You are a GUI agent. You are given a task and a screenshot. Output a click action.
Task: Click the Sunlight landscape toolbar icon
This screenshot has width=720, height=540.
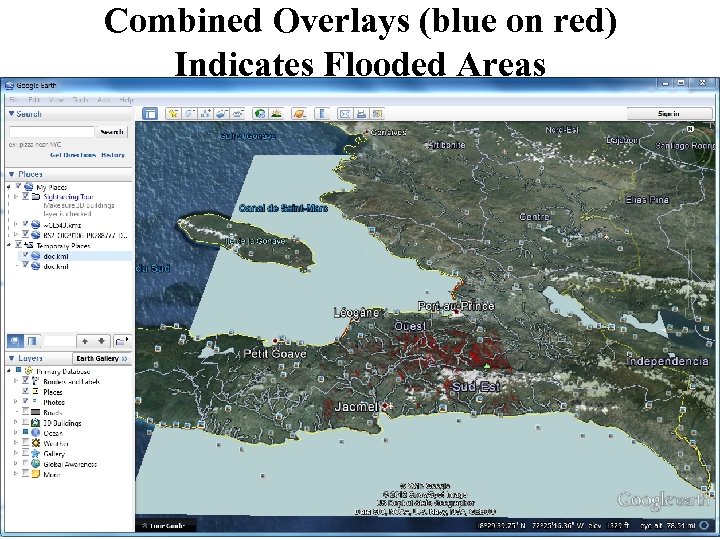276,113
